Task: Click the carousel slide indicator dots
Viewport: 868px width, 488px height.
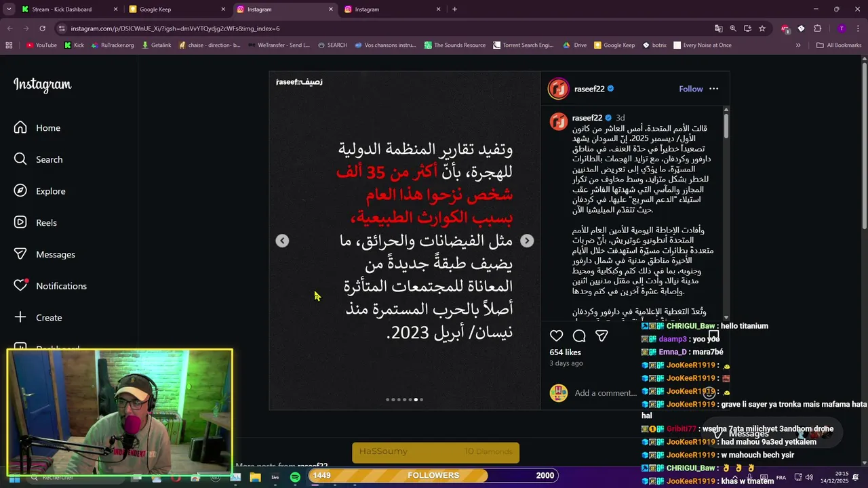Action: click(x=404, y=400)
